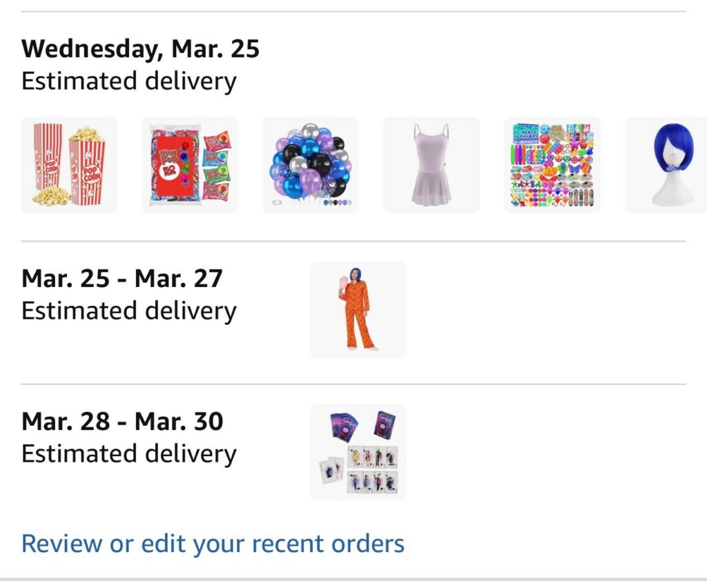
Task: Click the divider line above Mar. 25 - Mar. 27
Action: [x=353, y=242]
